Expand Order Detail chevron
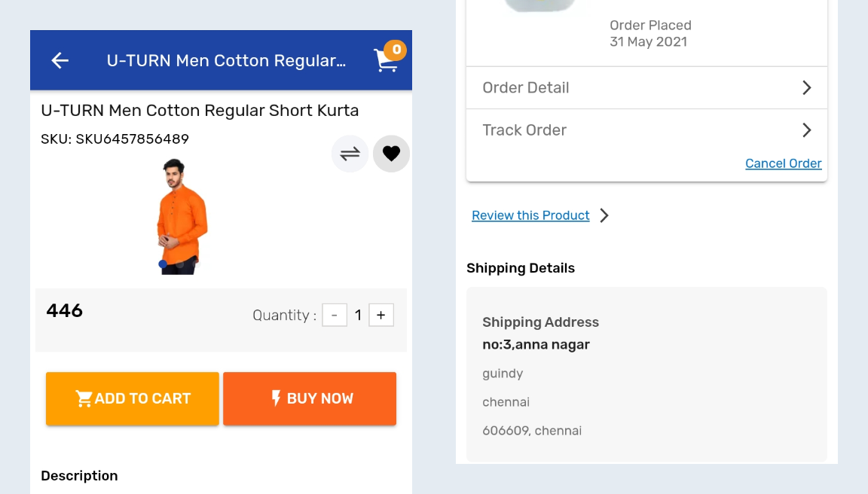The image size is (868, 494). (x=806, y=87)
